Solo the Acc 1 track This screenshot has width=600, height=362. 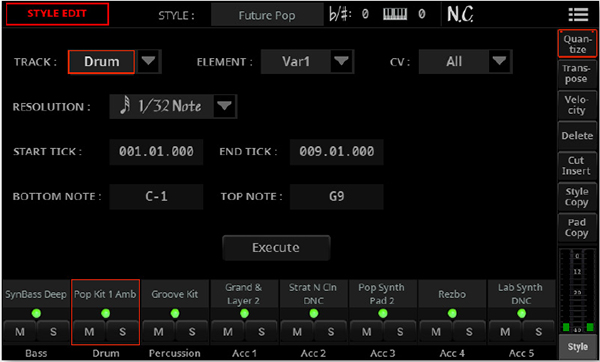tap(261, 331)
